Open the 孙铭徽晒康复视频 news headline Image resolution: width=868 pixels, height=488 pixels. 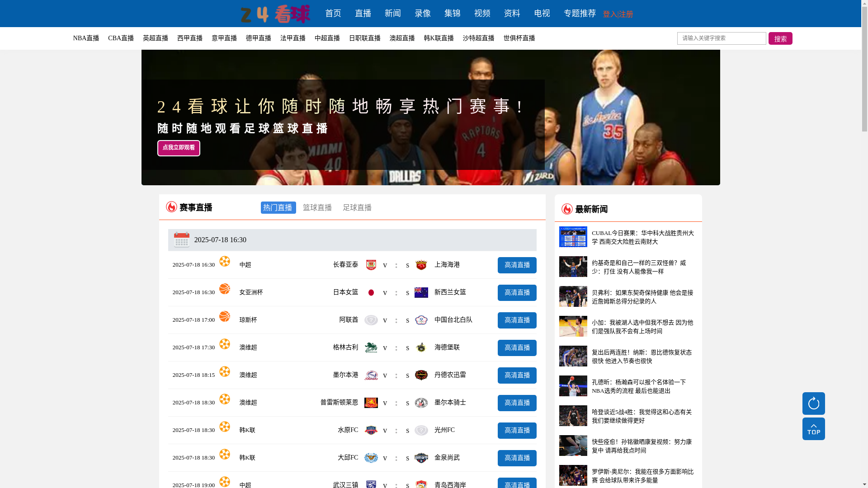click(642, 446)
